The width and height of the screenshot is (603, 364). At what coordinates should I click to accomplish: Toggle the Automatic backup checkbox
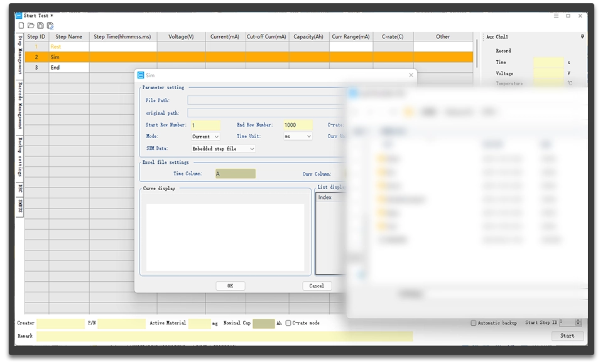[x=474, y=323]
